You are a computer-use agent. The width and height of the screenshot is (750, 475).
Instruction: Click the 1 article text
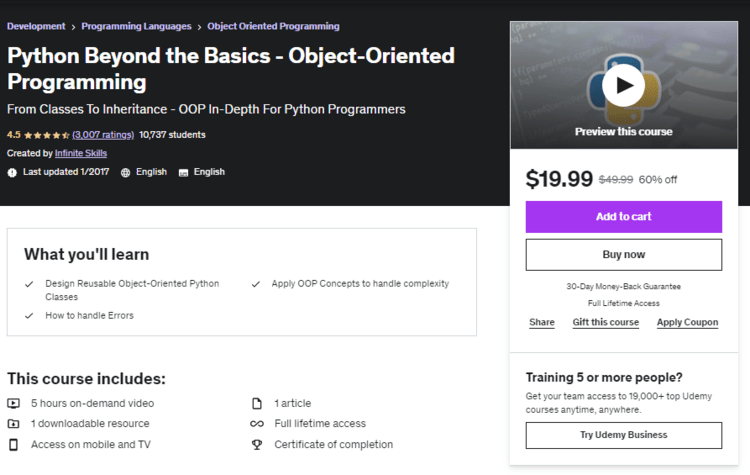point(293,403)
